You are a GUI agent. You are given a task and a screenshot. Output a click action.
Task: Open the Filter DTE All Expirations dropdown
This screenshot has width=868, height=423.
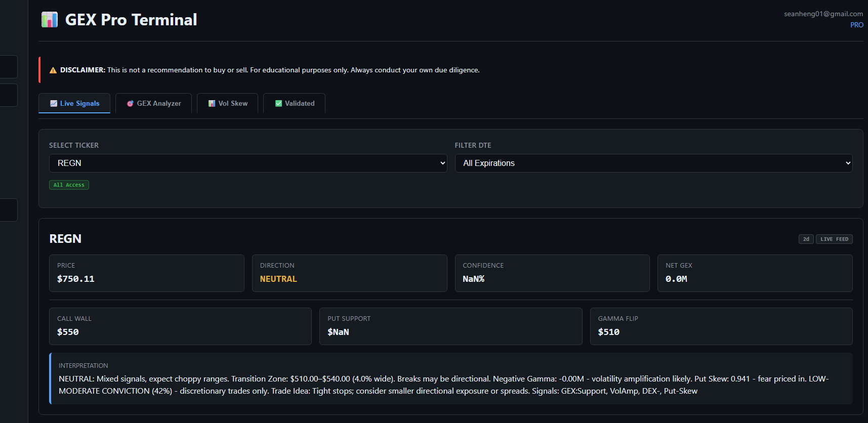[x=653, y=163]
